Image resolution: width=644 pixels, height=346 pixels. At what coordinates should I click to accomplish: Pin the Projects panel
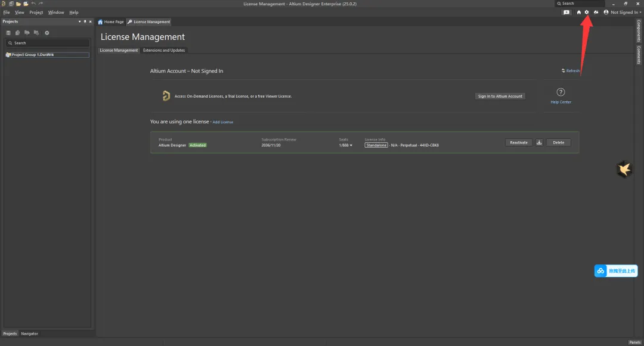(x=85, y=21)
